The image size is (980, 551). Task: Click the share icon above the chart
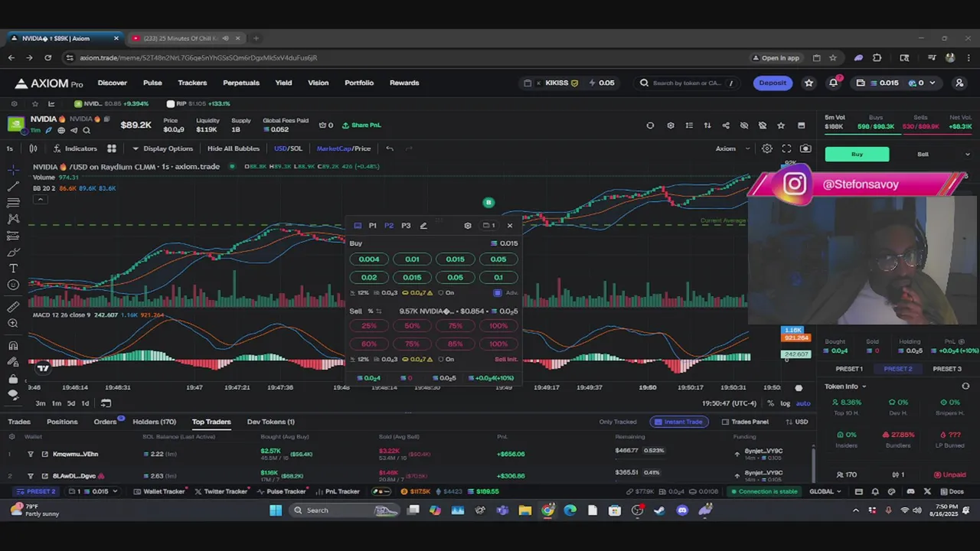click(x=726, y=126)
